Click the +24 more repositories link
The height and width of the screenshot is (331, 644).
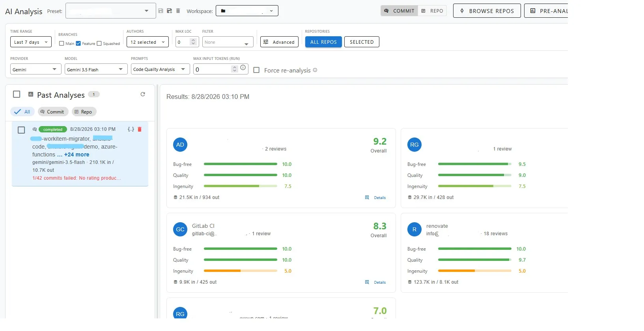77,154
